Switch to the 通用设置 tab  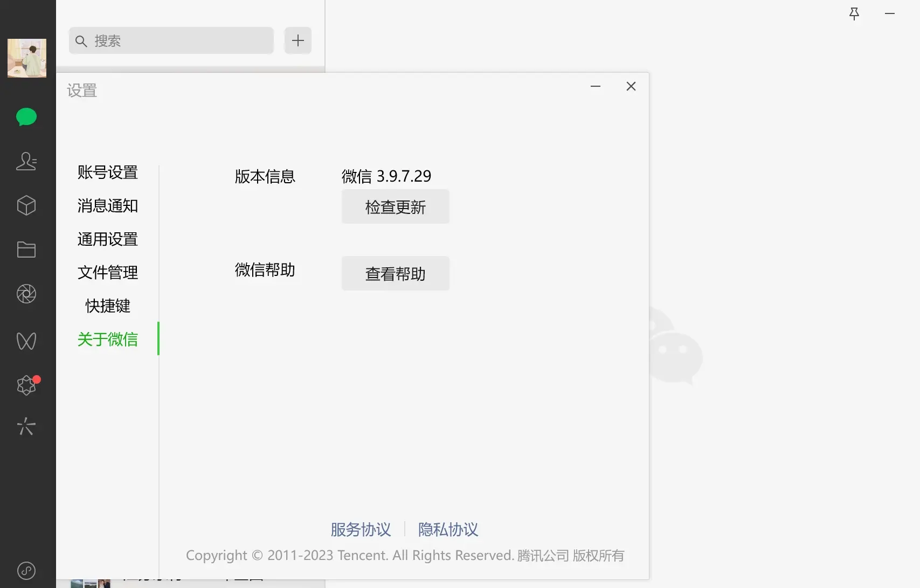108,239
